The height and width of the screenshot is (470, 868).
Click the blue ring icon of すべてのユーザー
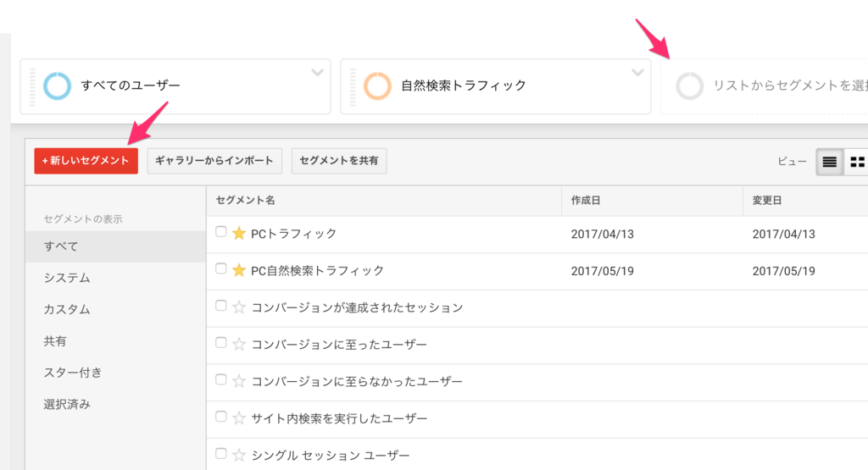(57, 86)
